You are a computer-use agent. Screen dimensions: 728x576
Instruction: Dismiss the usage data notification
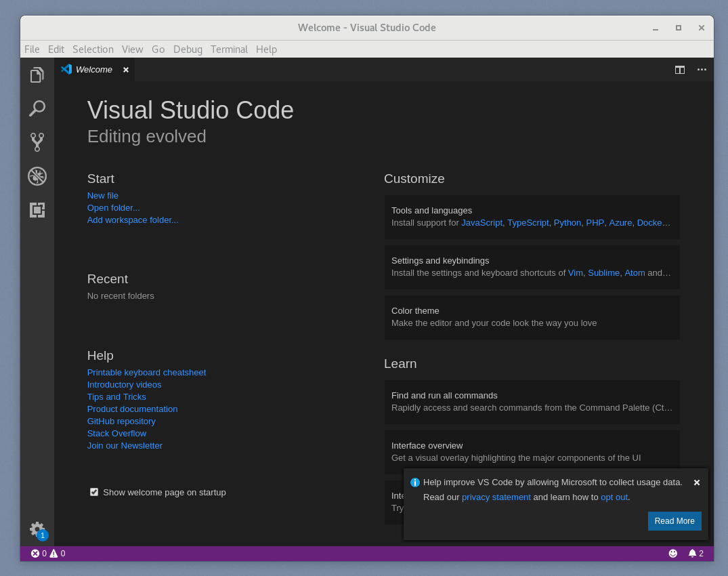(x=697, y=482)
